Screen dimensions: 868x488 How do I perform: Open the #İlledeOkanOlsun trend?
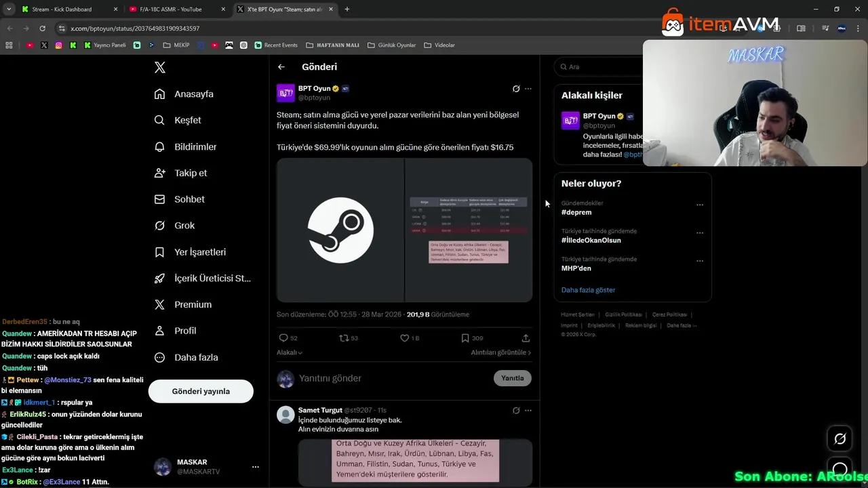pos(591,240)
